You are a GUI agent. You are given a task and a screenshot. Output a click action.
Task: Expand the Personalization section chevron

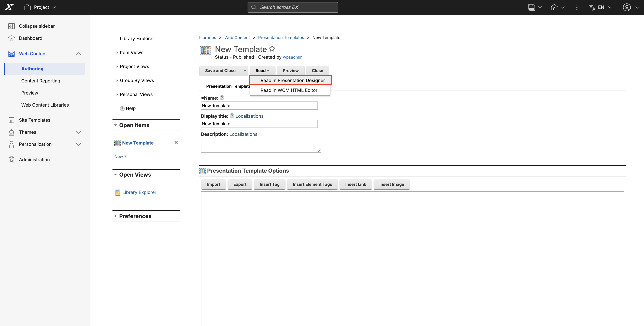(79, 144)
